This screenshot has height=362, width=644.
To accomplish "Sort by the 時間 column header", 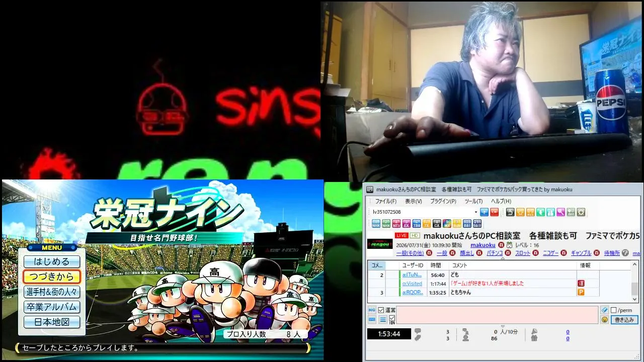I will click(x=436, y=265).
